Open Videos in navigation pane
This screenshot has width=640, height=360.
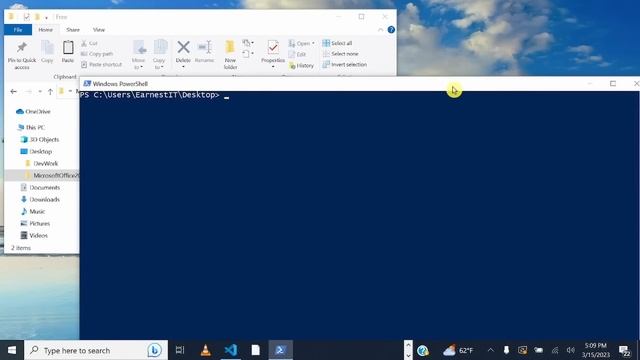coord(34,235)
